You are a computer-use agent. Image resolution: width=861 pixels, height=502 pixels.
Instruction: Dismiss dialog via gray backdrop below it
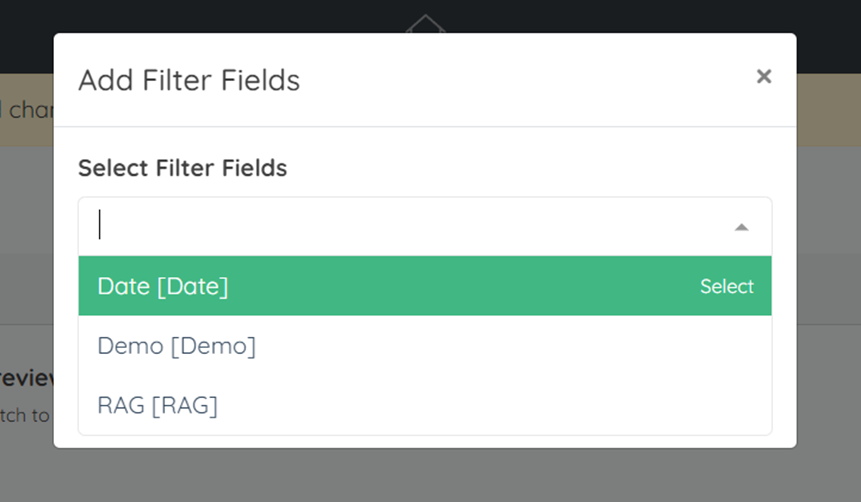click(x=425, y=475)
